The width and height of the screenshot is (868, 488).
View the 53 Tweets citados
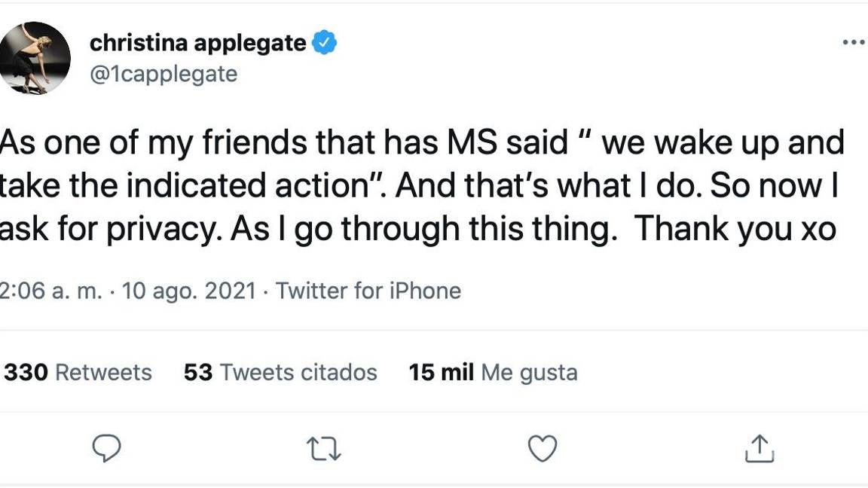(280, 372)
